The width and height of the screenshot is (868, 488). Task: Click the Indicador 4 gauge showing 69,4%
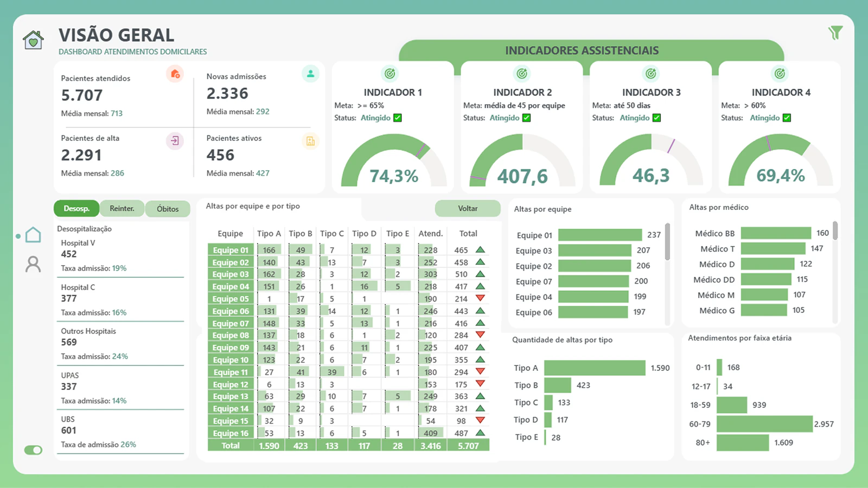pyautogui.click(x=780, y=160)
